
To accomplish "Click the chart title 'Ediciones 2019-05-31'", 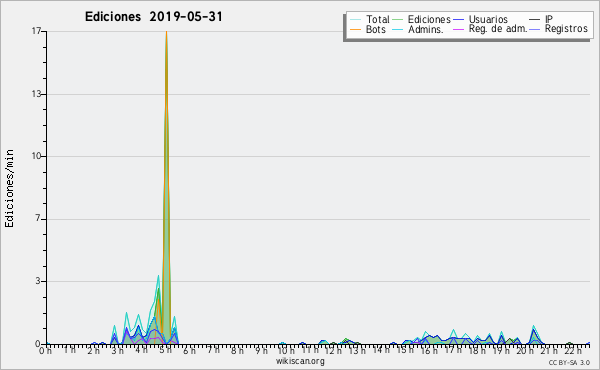I will 153,17.
